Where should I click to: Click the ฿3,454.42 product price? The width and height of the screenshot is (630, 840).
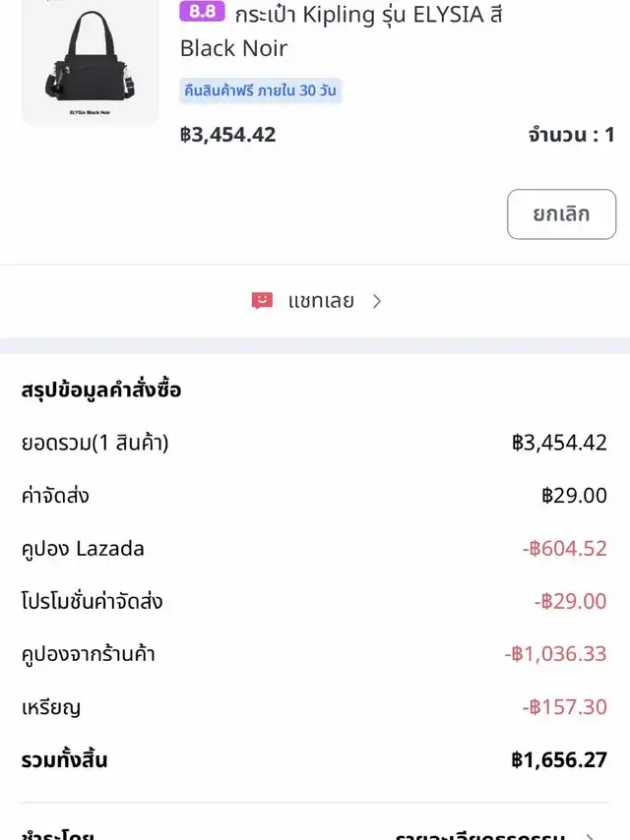coord(228,135)
